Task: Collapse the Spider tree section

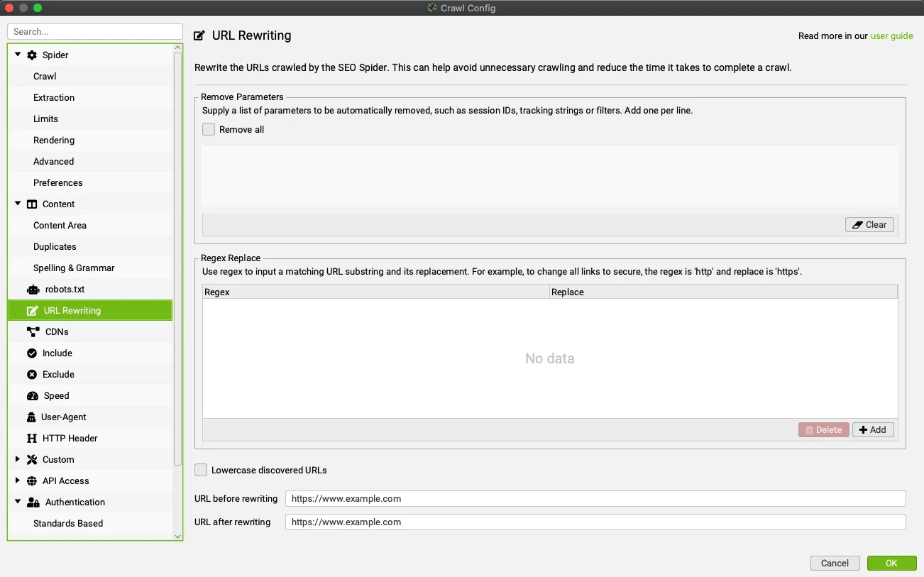Action: point(18,55)
